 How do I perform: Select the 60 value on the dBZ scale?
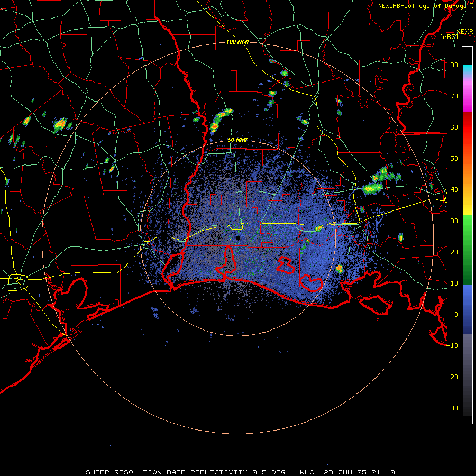coord(454,127)
